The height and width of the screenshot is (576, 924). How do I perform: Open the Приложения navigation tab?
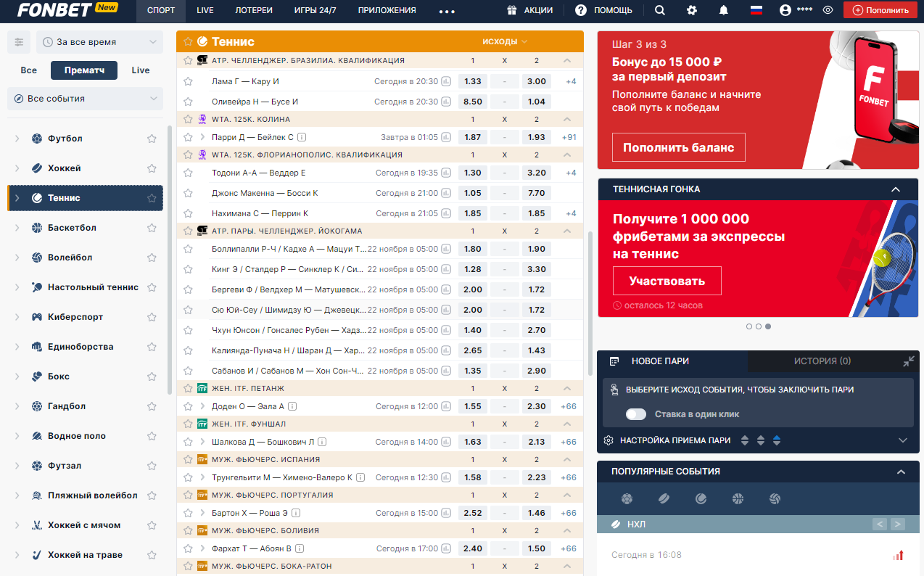(x=387, y=10)
